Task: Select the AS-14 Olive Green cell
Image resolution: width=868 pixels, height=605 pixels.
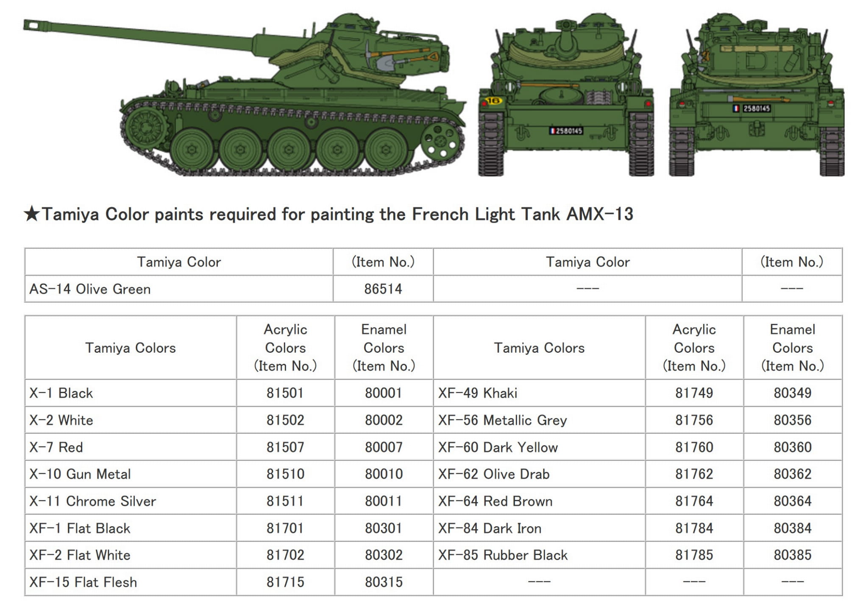Action: click(90, 289)
